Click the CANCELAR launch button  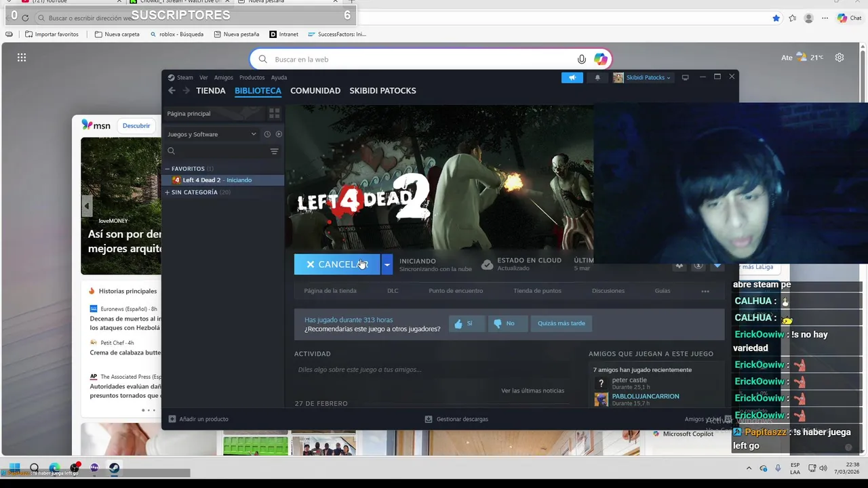(x=337, y=264)
